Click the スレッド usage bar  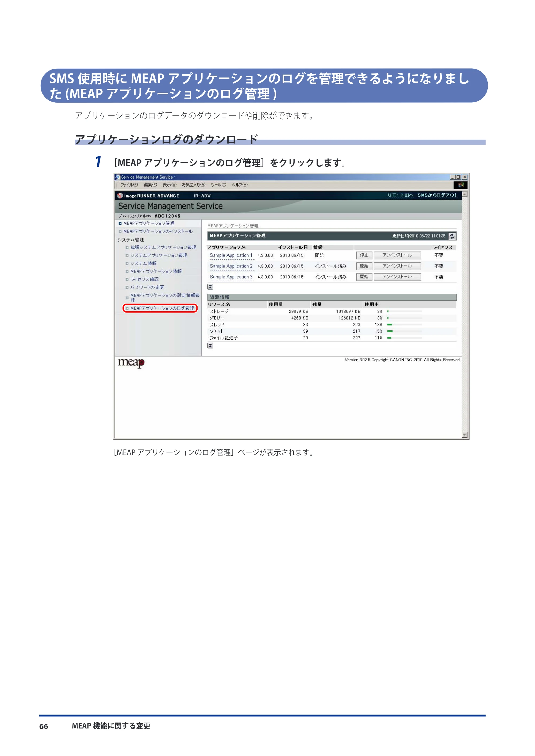pyautogui.click(x=405, y=325)
